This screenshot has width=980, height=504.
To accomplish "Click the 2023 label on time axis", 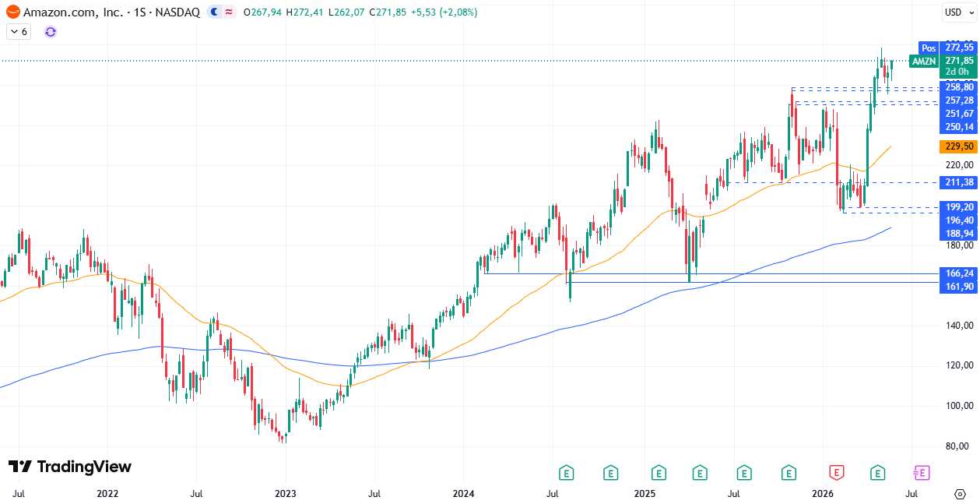I will (x=286, y=493).
